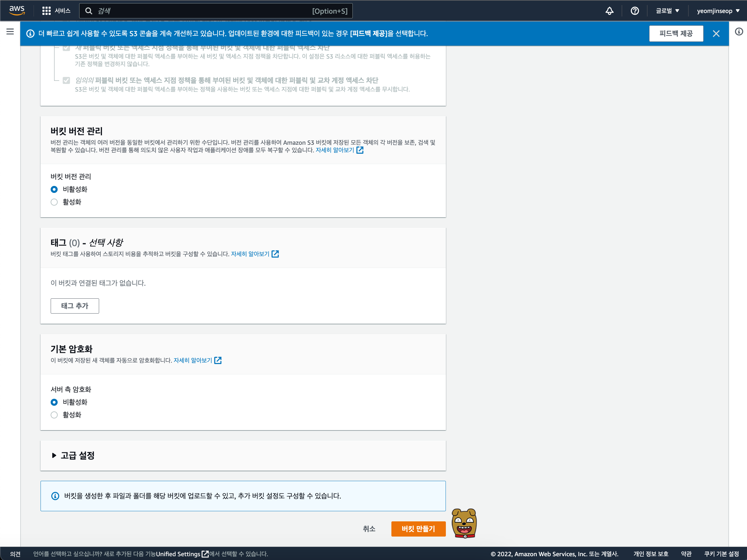Select 활성화 under 버킷 버전 관리
Viewport: 747px width, 560px height.
tap(54, 202)
